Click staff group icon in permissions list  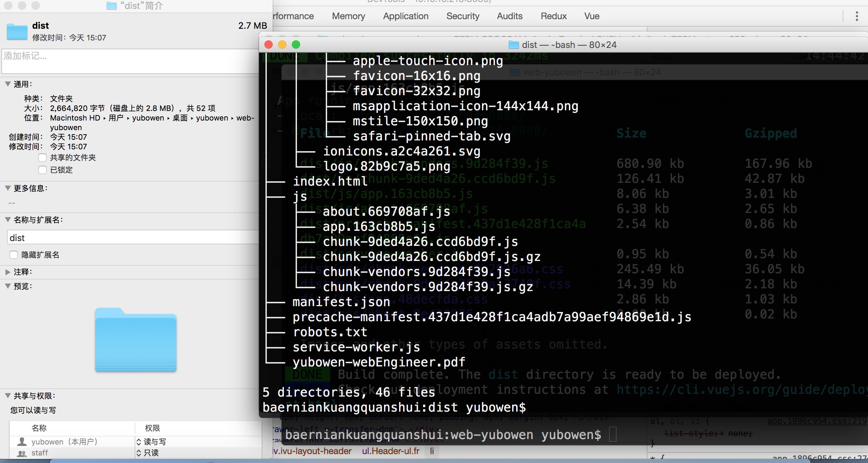(x=22, y=453)
